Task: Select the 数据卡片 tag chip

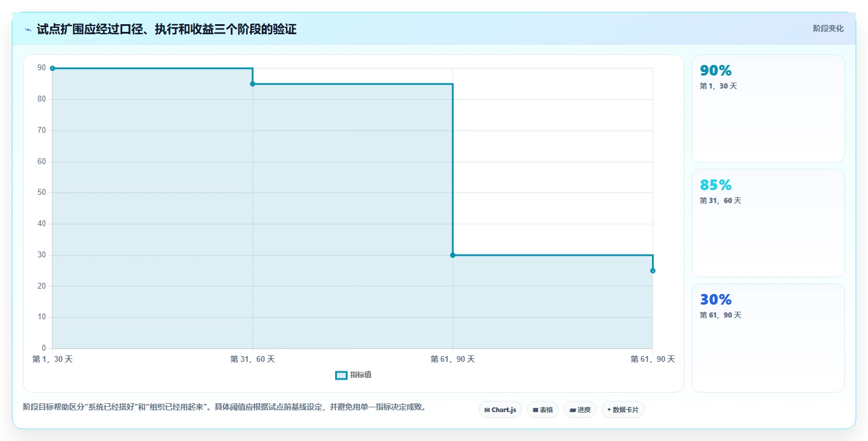Action: tap(623, 410)
